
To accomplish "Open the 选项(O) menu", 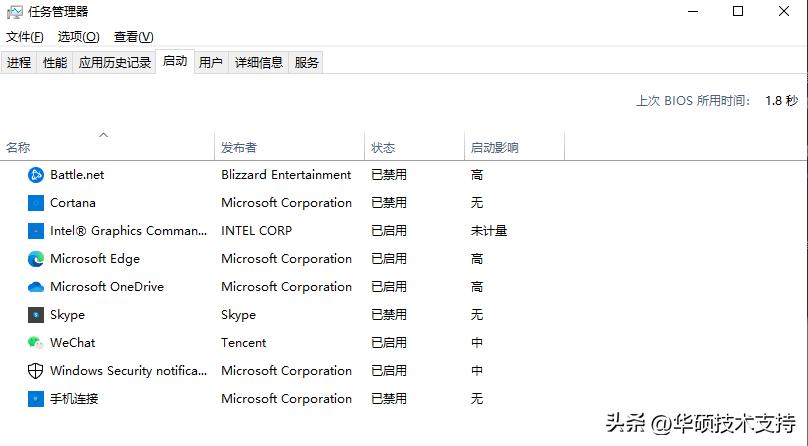I will (x=78, y=37).
